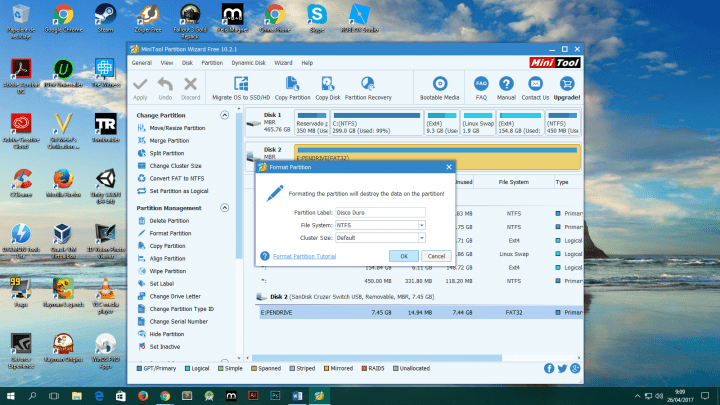Viewport: 720px width, 405px height.
Task: Open the Dynamic Disk menu
Action: [248, 63]
